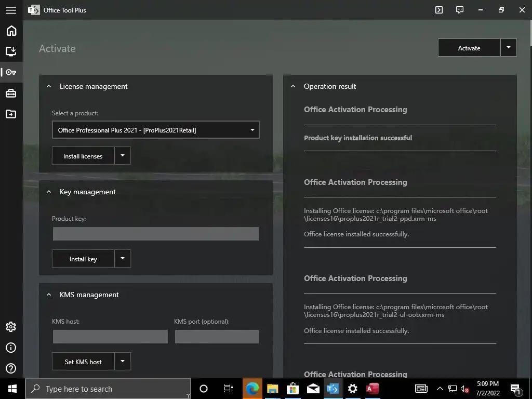Open the Set KMS host dropdown arrow
The image size is (532, 399).
(x=123, y=362)
